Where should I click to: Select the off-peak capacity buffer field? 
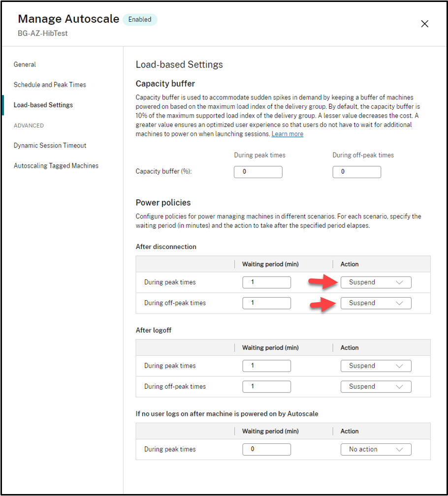click(356, 172)
